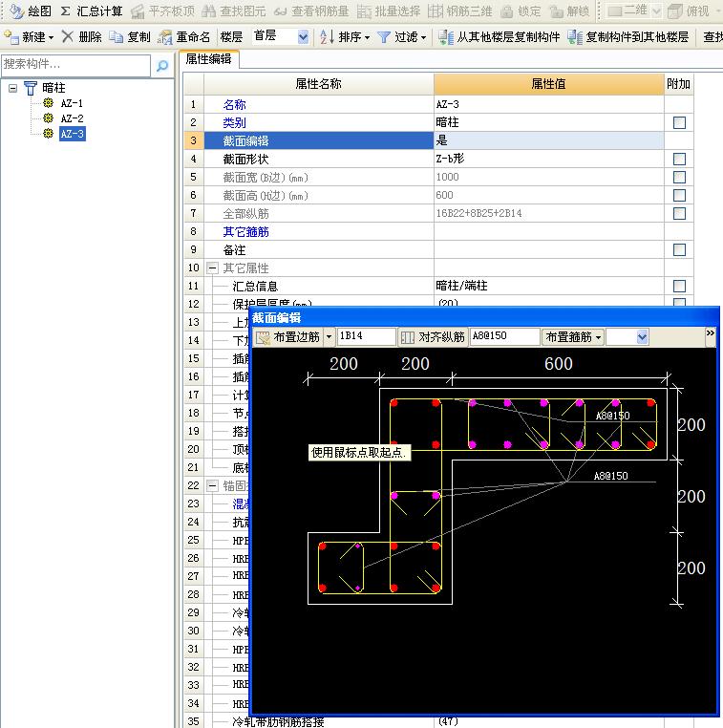Click the 16B22+8B25+2B14 value cell
This screenshot has height=728, width=723.
548,214
